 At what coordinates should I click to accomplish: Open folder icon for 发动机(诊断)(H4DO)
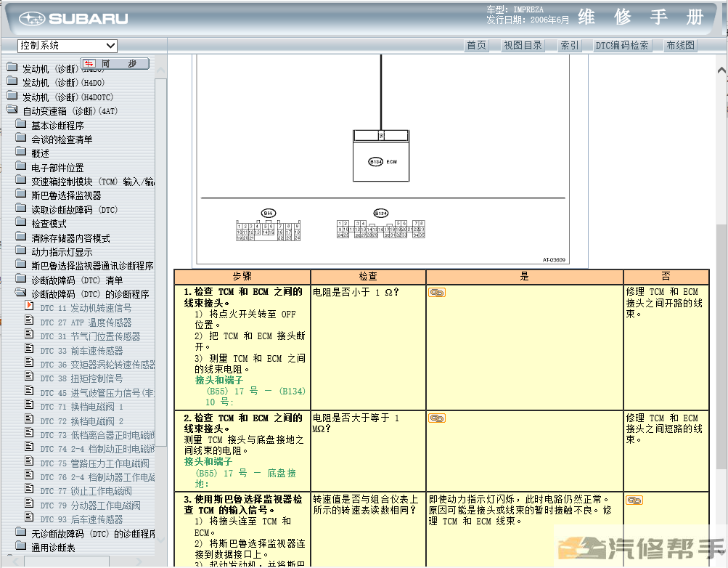click(x=12, y=82)
